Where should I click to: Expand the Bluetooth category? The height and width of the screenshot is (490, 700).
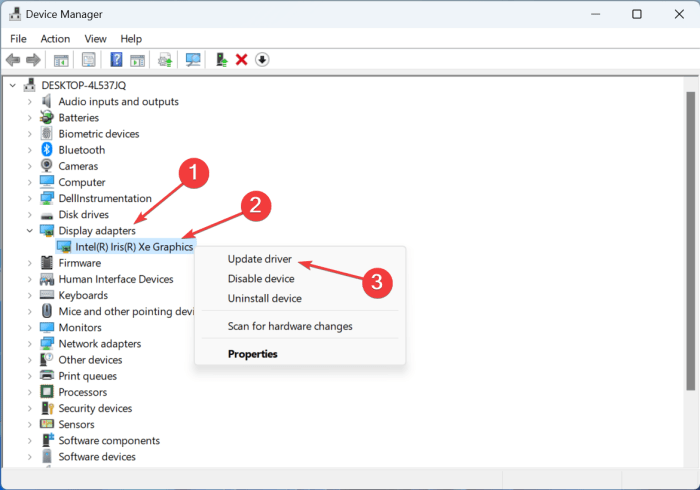click(29, 150)
